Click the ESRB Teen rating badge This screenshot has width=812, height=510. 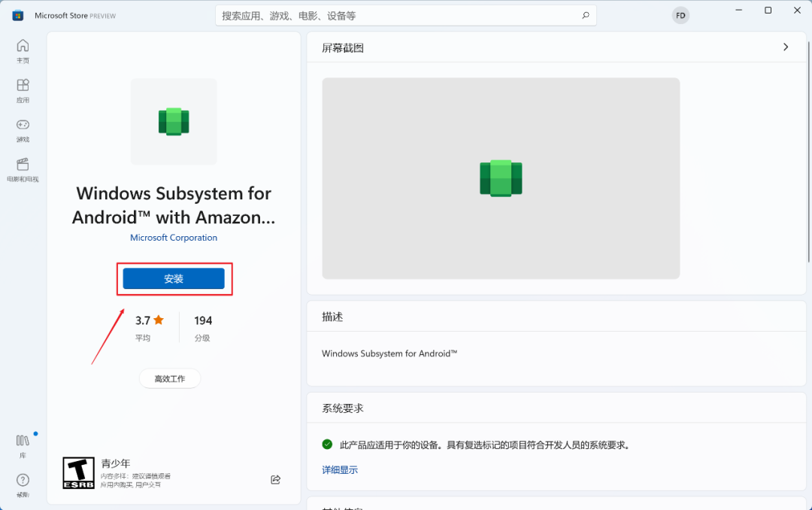79,472
